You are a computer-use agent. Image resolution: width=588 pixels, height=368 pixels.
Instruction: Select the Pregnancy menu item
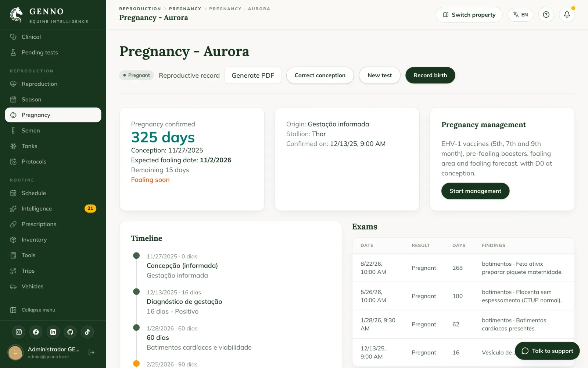53,115
